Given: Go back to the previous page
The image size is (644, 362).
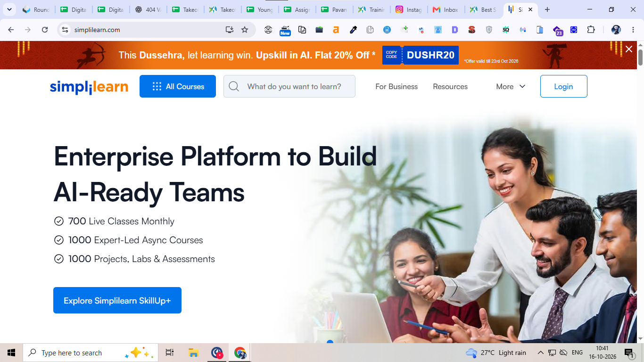Looking at the screenshot, I should click(11, 30).
